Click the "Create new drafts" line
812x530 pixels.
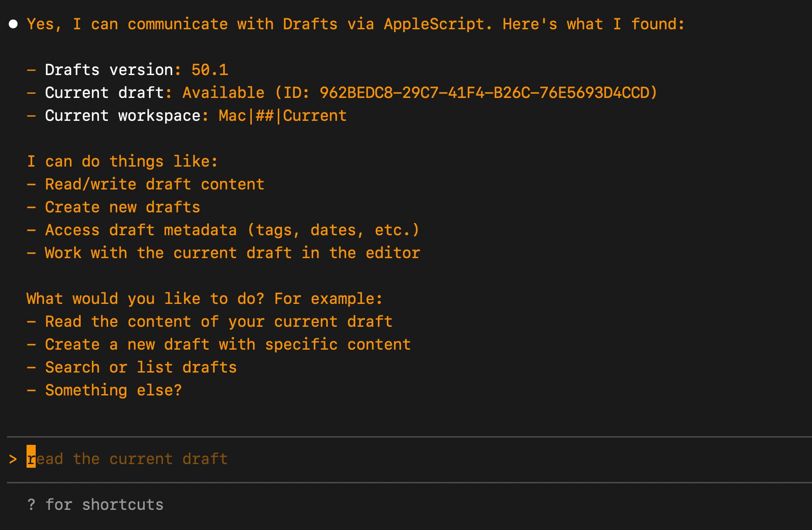tap(123, 207)
